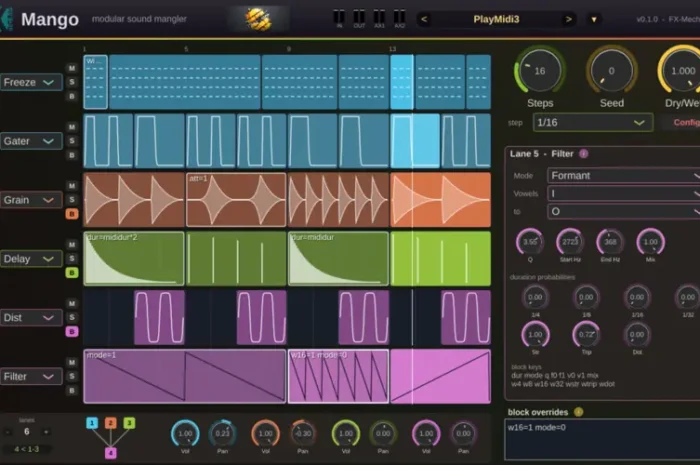The height and width of the screenshot is (465, 700).
Task: Toggle the B button on the Freeze lane
Action: coord(72,96)
